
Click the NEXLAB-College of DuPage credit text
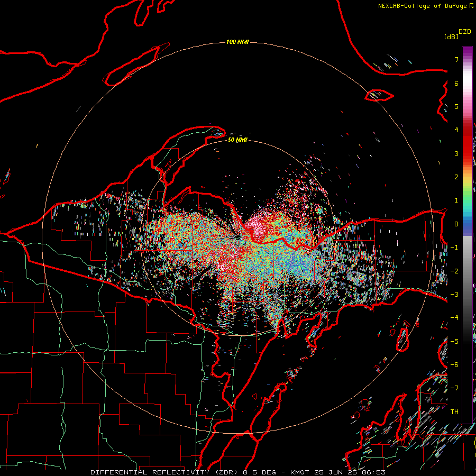pyautogui.click(x=426, y=6)
